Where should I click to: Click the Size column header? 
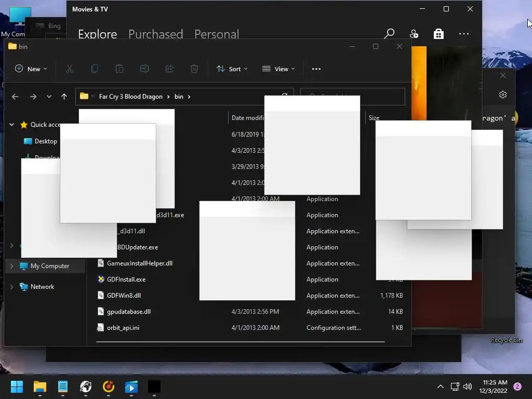374,118
